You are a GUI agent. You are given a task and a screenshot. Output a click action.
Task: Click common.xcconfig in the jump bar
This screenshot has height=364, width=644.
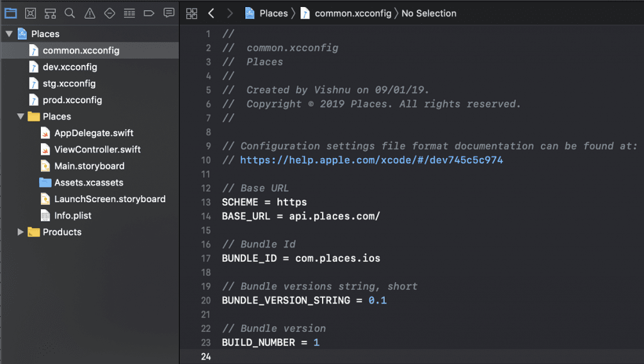point(353,13)
